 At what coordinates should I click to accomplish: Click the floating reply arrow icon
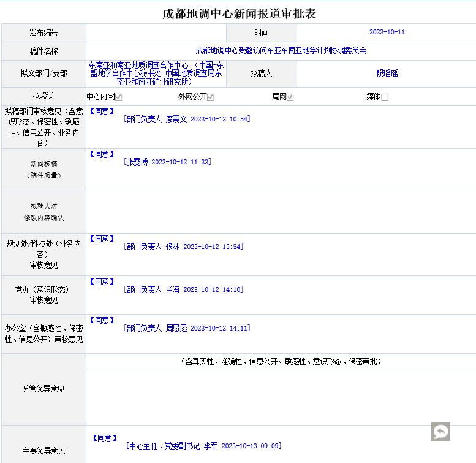(x=440, y=431)
